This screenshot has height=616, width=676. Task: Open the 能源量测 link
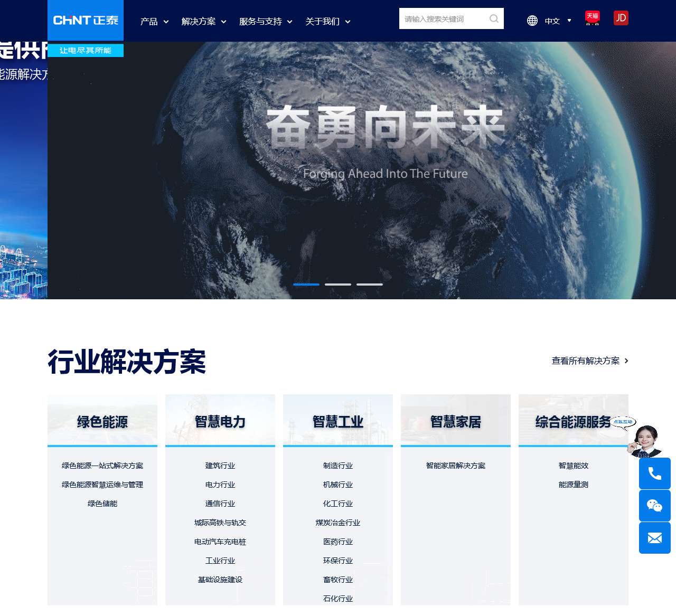tap(574, 485)
